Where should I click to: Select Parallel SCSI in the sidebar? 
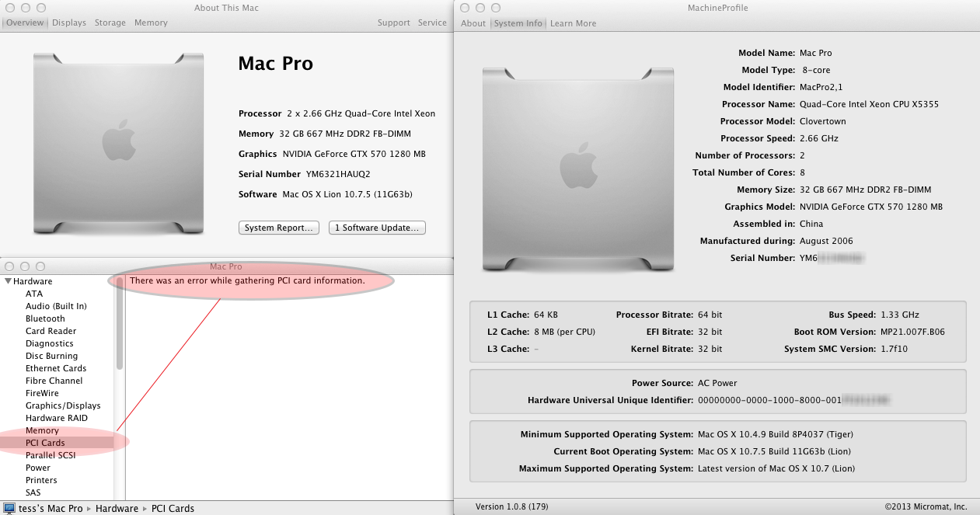click(x=51, y=455)
